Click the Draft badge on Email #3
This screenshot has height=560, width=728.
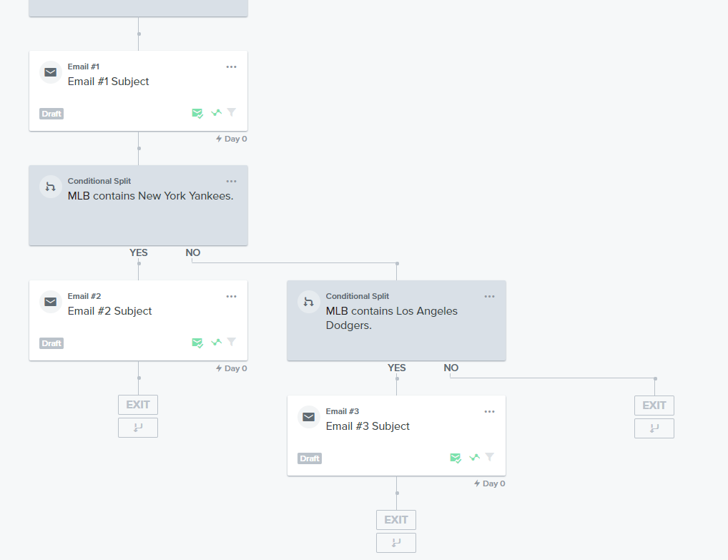310,458
